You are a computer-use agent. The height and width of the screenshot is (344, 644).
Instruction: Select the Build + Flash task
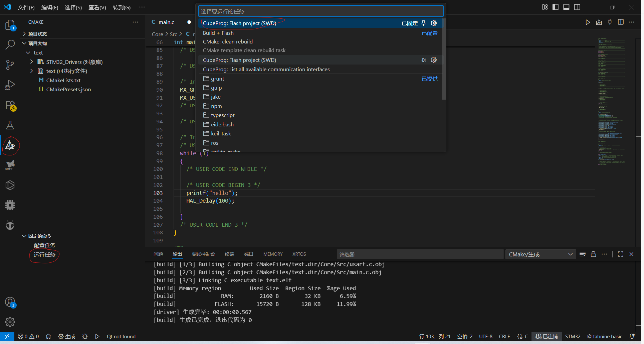[x=218, y=33]
